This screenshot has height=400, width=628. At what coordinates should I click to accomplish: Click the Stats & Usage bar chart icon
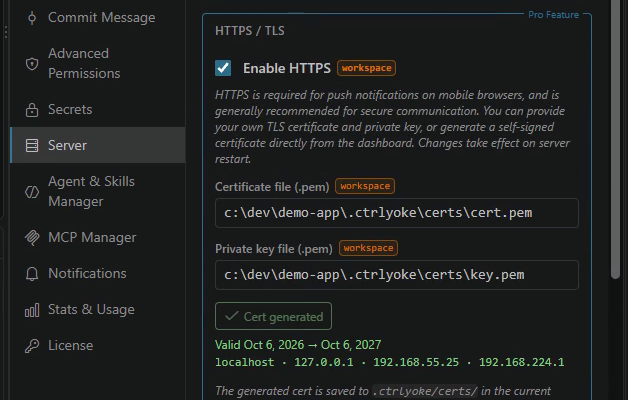click(x=32, y=310)
